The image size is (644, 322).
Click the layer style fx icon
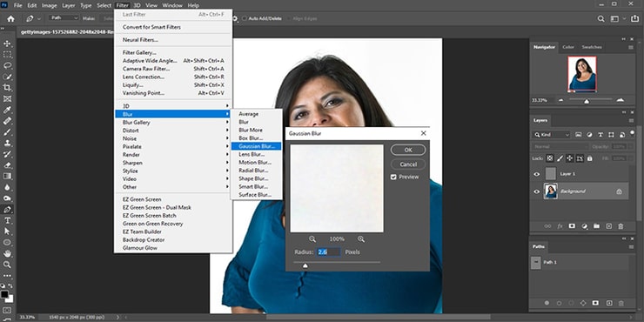point(560,226)
